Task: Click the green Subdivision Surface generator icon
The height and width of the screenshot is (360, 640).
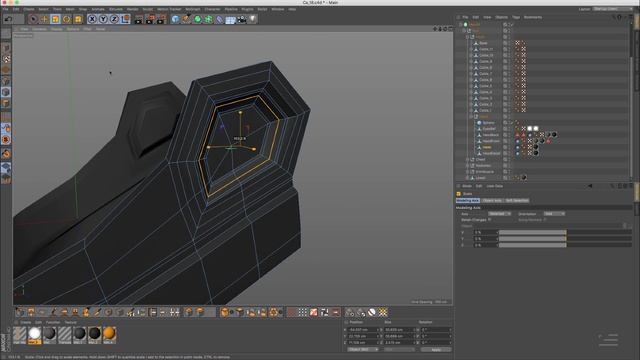Action: 198,19
